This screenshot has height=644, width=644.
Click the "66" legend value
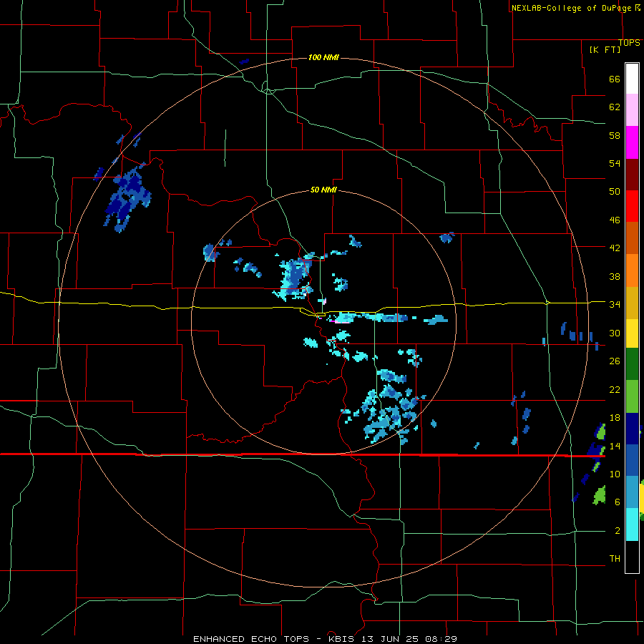click(x=615, y=79)
